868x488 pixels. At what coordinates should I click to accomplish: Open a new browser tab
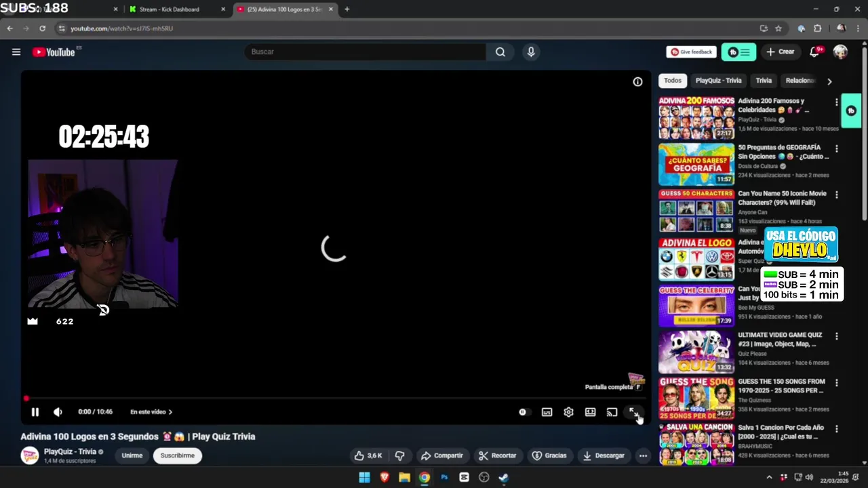(347, 9)
